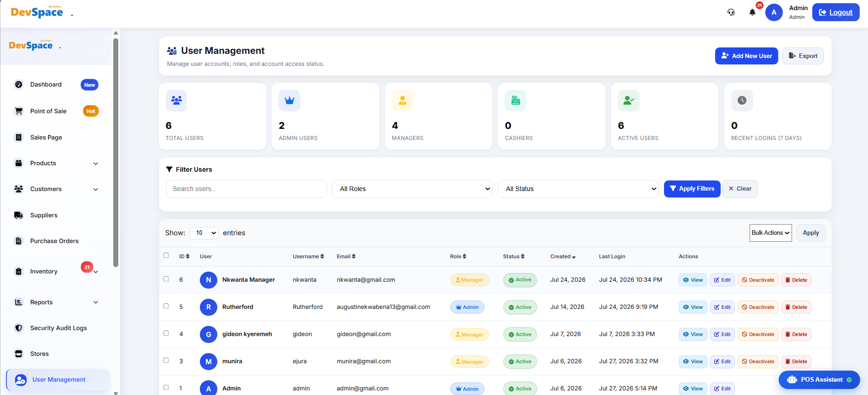Click the Purchase Orders document icon
This screenshot has height=395, width=868.
coord(19,241)
